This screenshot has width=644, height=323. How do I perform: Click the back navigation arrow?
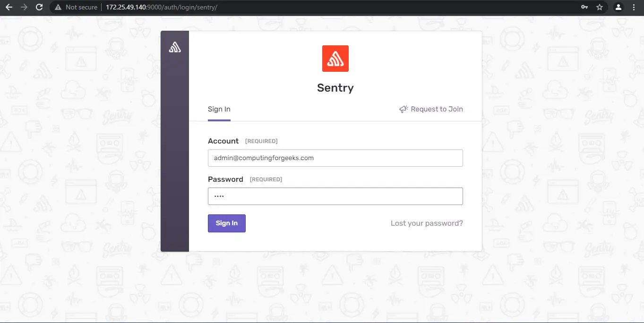(x=9, y=7)
